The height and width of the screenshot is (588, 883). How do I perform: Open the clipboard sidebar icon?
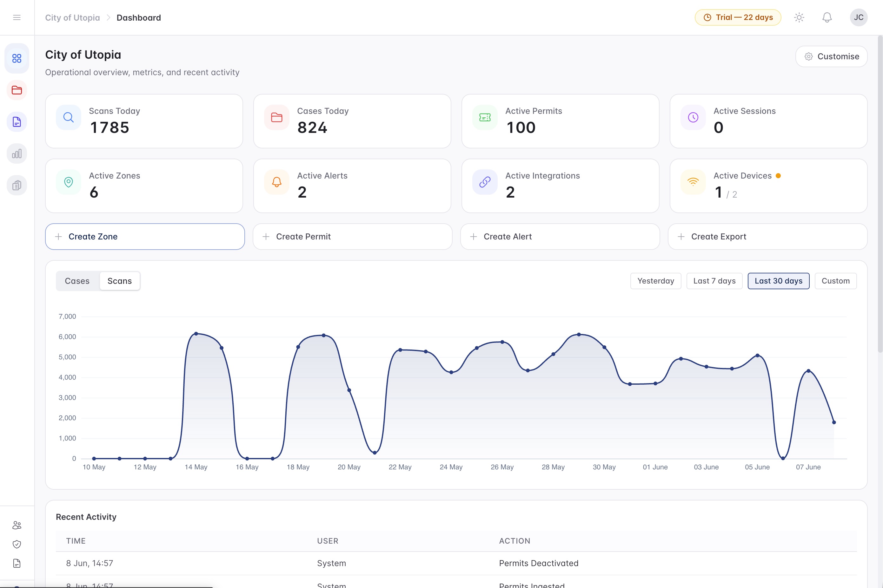pyautogui.click(x=17, y=185)
